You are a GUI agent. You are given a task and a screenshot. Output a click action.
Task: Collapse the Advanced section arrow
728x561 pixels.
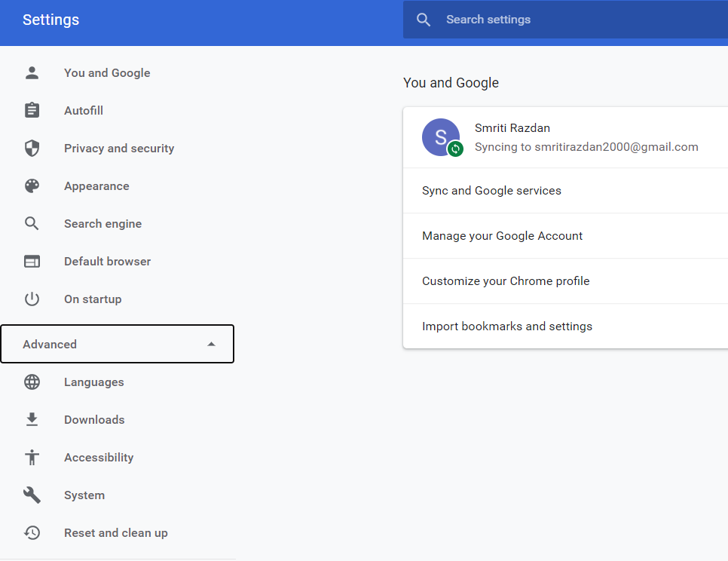pyautogui.click(x=211, y=344)
